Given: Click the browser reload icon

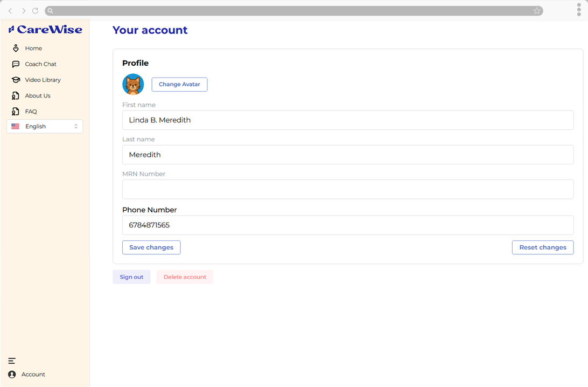Looking at the screenshot, I should pos(35,10).
